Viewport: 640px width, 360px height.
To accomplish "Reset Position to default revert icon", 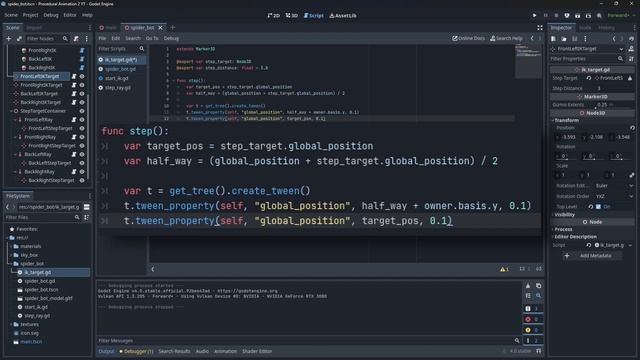I will click(632, 128).
